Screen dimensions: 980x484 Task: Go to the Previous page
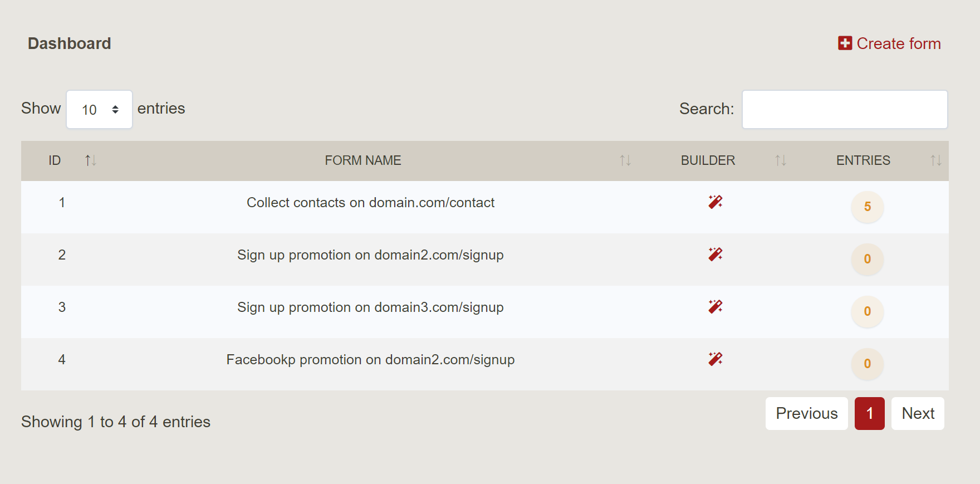pyautogui.click(x=806, y=413)
